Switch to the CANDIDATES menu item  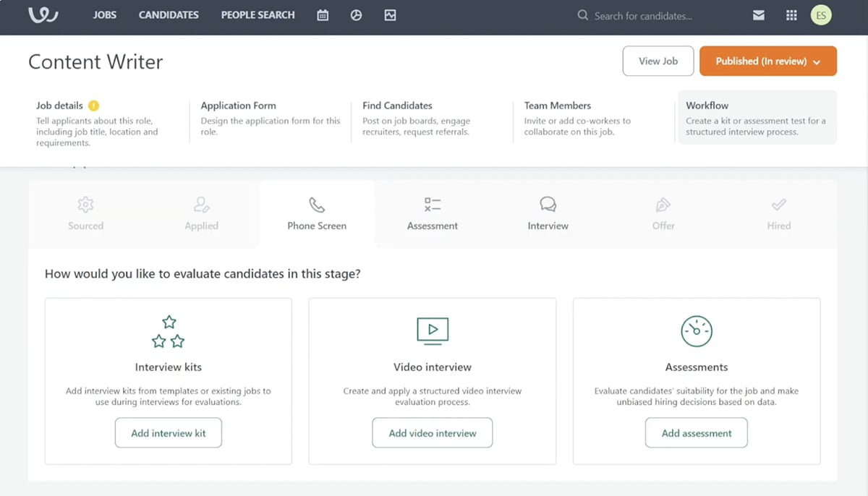coord(168,14)
